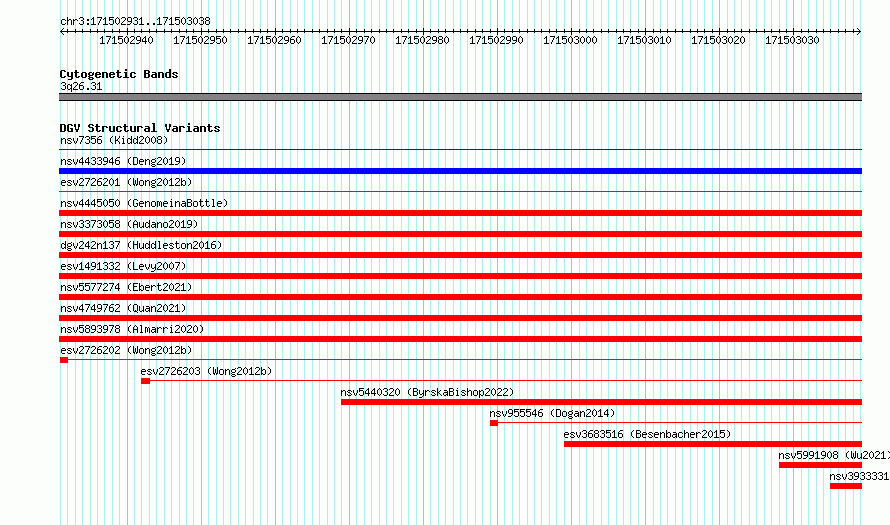Open nsv5440320 (ByrskaBishop2022) label
Image resolution: width=890 pixels, height=525 pixels.
point(427,392)
